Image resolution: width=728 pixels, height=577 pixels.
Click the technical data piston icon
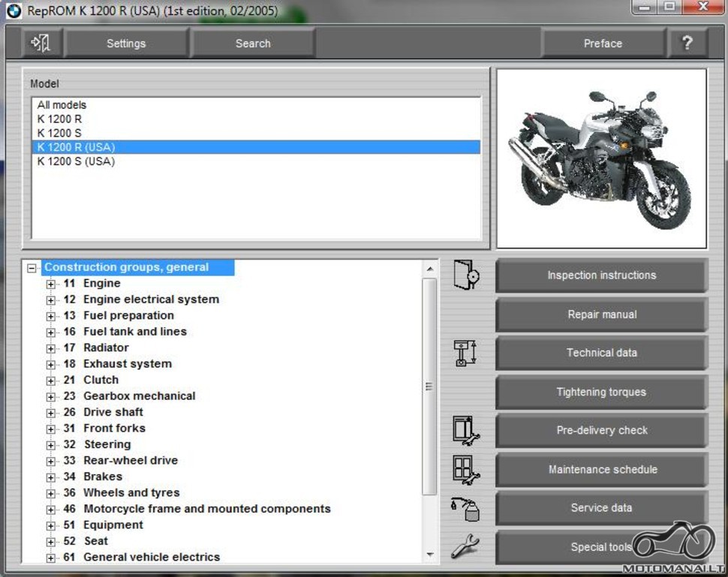coord(465,353)
